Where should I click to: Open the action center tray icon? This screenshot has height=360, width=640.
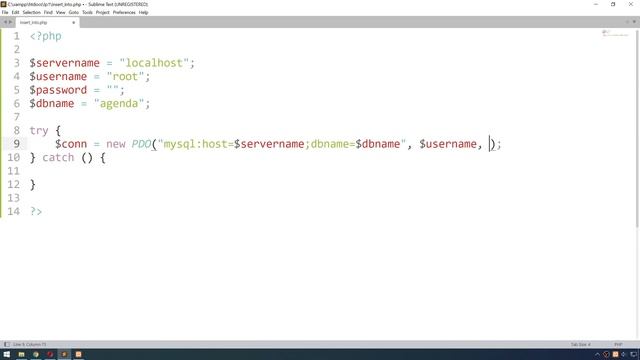[634, 354]
